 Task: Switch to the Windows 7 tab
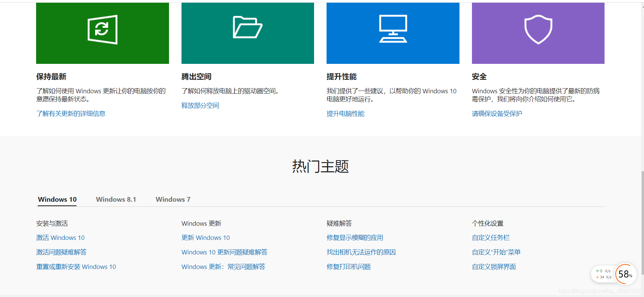point(173,199)
